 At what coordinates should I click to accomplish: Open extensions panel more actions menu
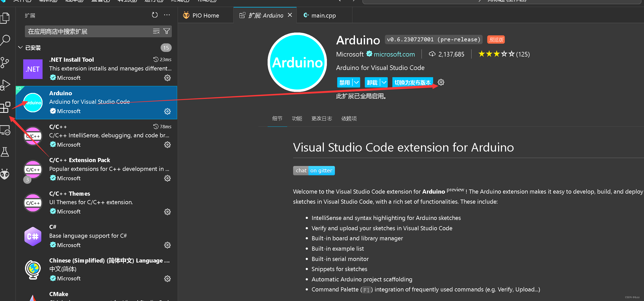click(x=167, y=15)
